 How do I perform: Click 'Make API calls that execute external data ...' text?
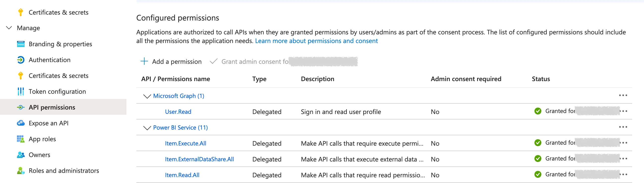pos(362,159)
